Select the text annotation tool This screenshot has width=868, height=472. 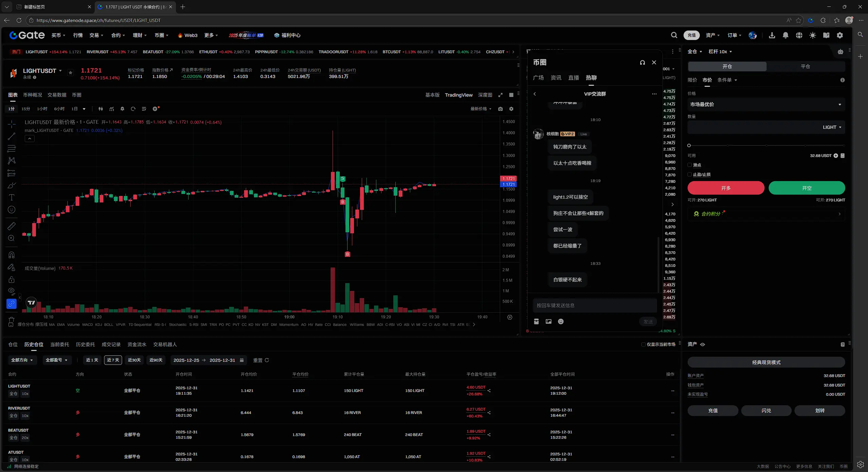click(11, 198)
